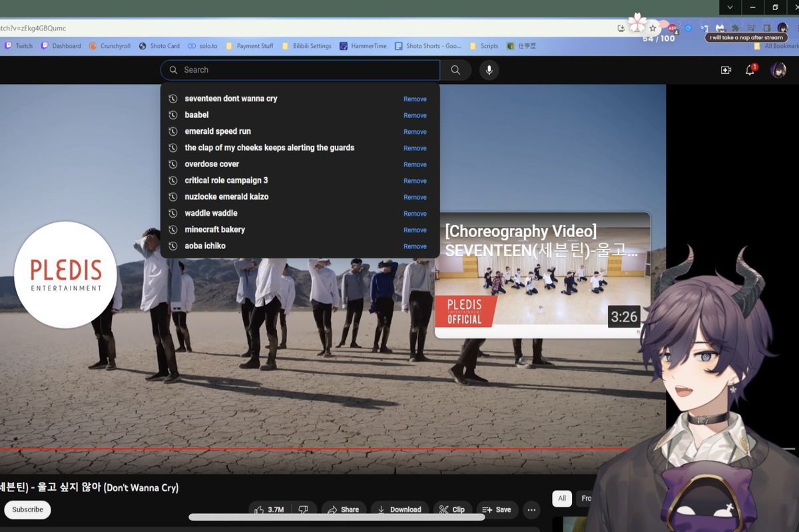Remove 'seventeen dont wanna cry' from history
The height and width of the screenshot is (532, 799).
pos(415,99)
